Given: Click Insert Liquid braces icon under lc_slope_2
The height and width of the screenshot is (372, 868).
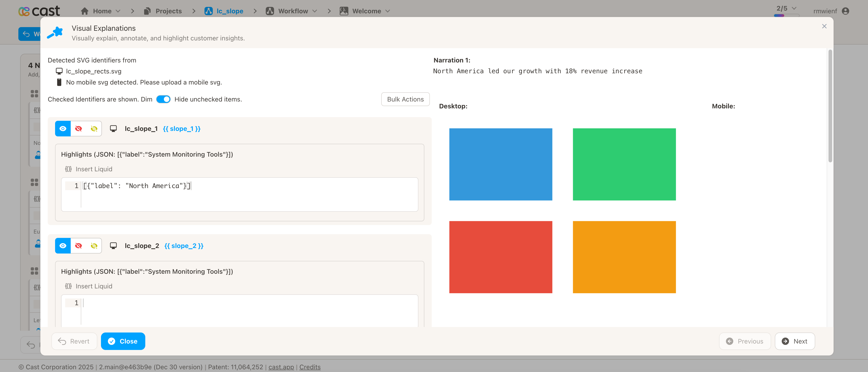Looking at the screenshot, I should click(x=68, y=286).
